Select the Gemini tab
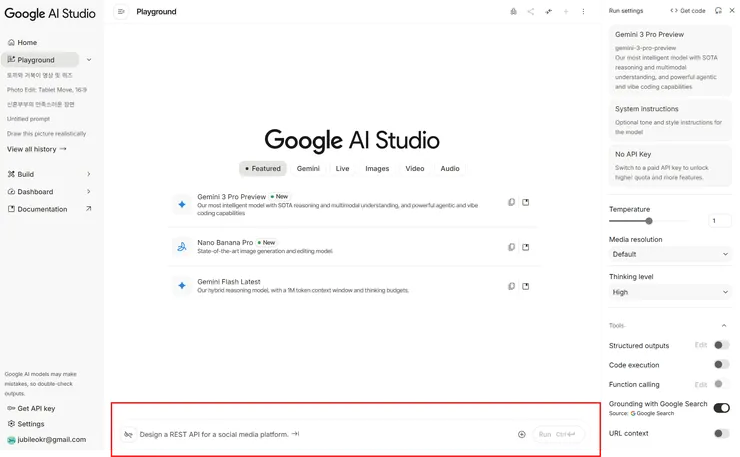The width and height of the screenshot is (740, 457). [308, 169]
